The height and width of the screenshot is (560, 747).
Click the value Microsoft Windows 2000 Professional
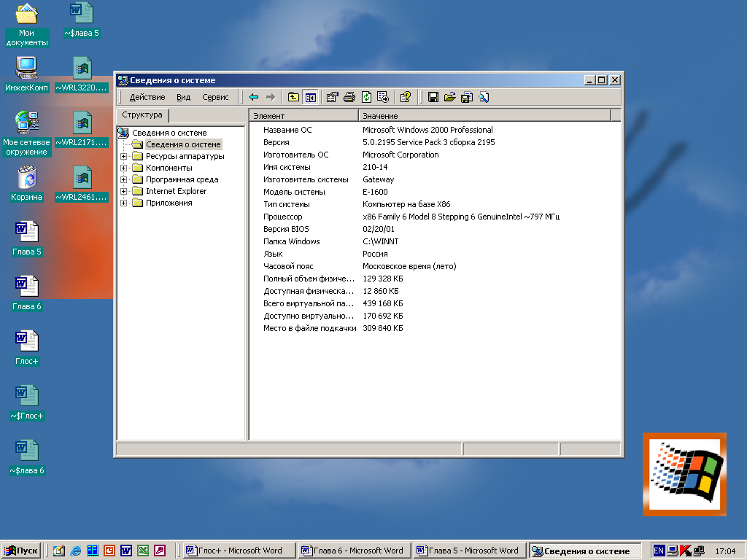[x=427, y=130]
